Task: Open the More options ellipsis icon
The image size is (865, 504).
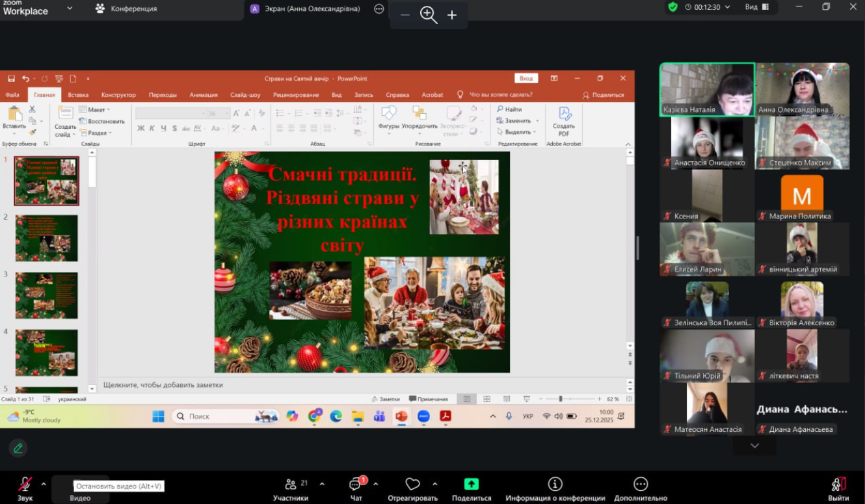Action: 640,484
